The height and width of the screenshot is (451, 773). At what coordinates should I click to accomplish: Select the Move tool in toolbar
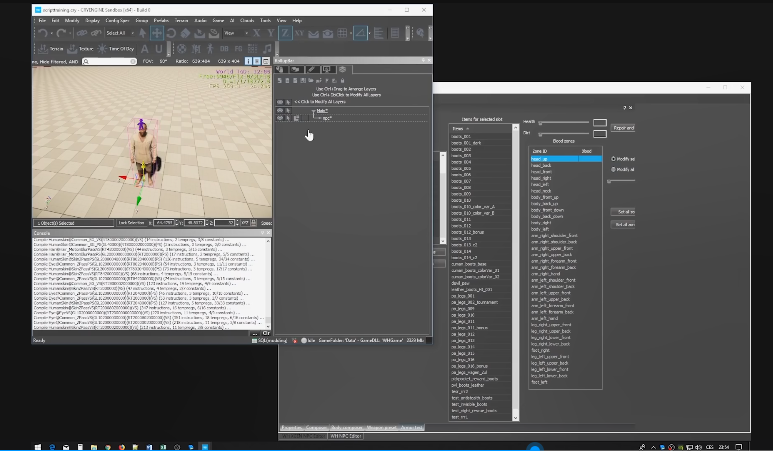pos(157,33)
